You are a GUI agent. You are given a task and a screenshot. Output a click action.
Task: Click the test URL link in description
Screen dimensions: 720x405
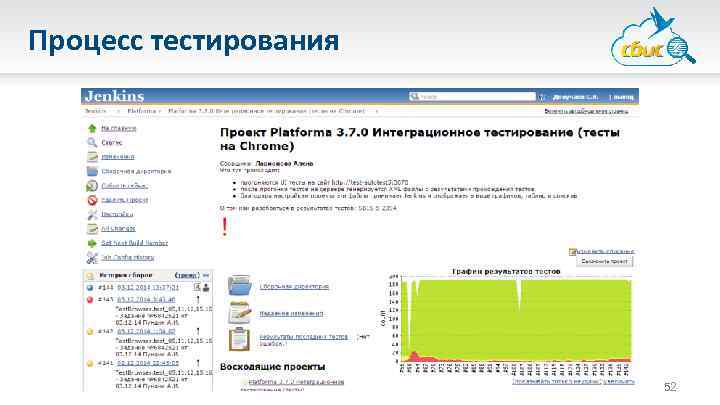370,183
